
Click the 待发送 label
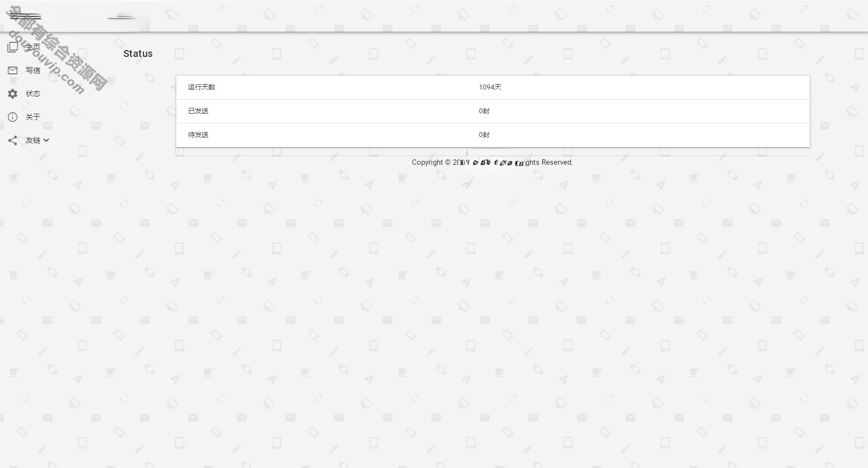(x=198, y=135)
